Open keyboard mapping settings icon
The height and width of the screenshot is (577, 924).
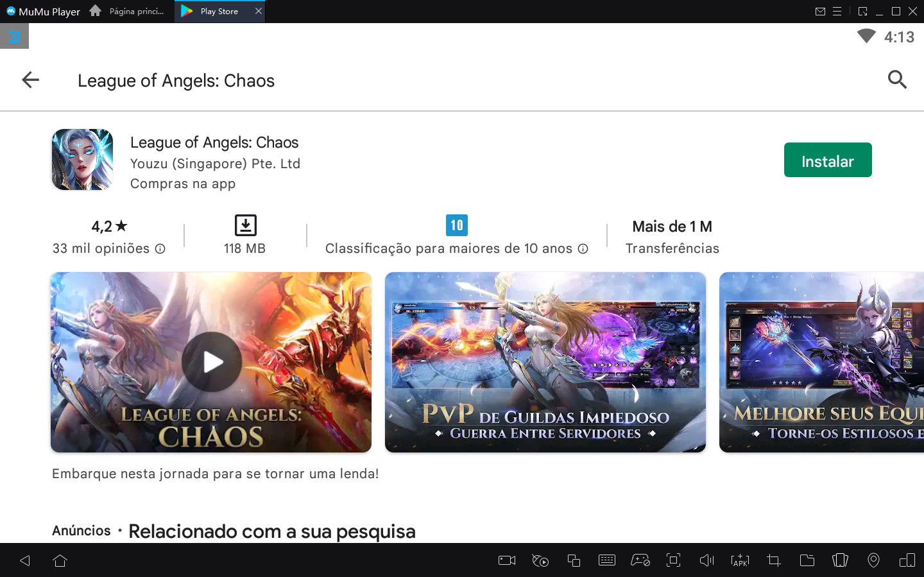[607, 560]
